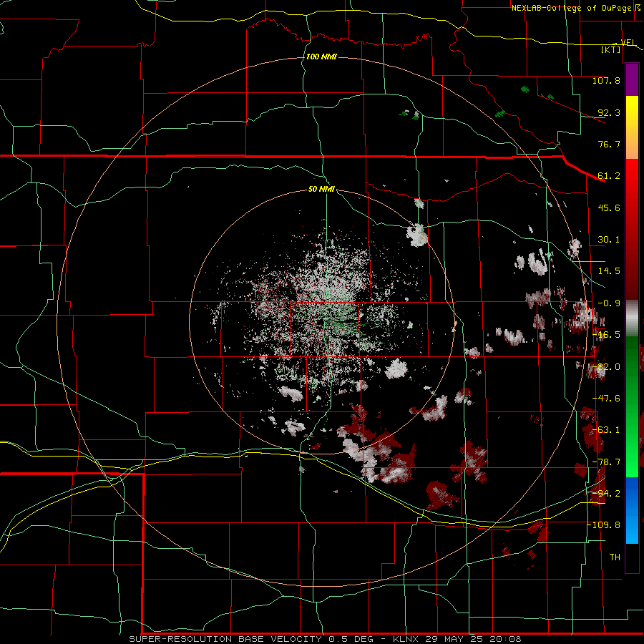
Task: Click the "-32.0" velocity scale value
Action: click(x=606, y=367)
